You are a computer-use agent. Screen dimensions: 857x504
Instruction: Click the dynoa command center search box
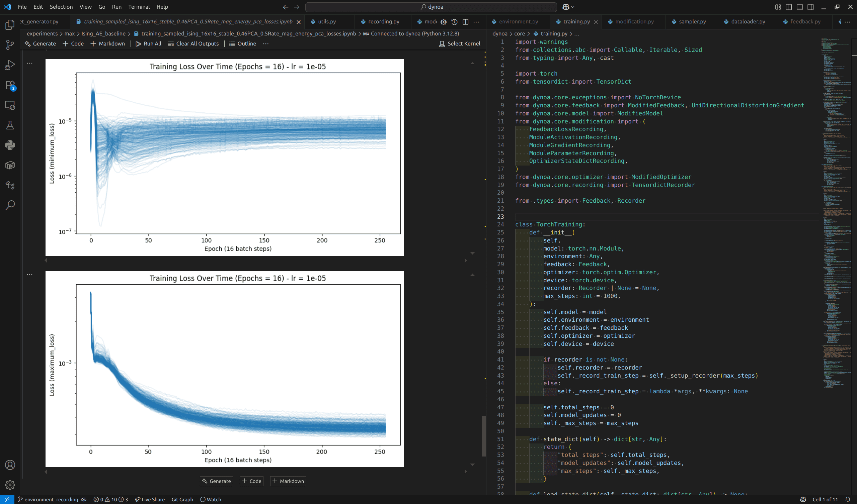[x=431, y=7]
